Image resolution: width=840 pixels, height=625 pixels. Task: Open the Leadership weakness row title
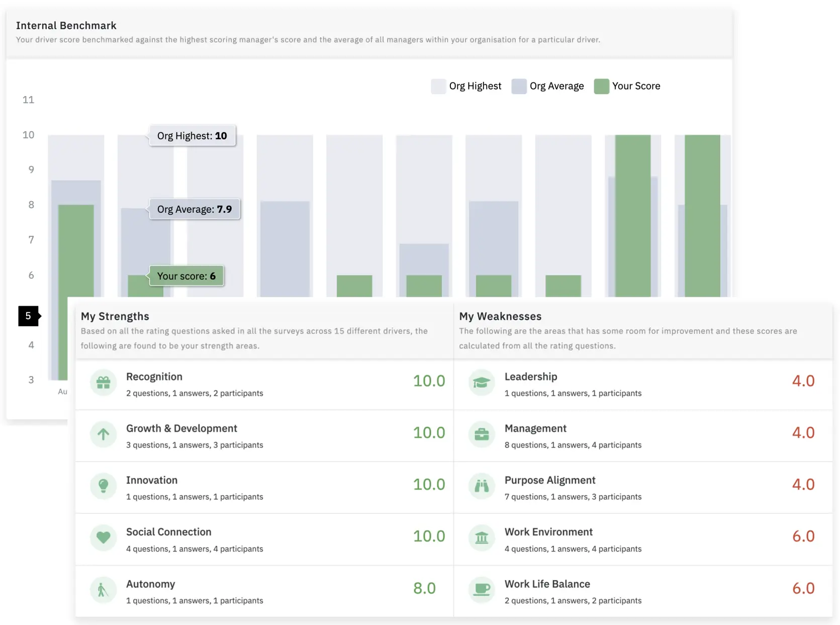[530, 377]
